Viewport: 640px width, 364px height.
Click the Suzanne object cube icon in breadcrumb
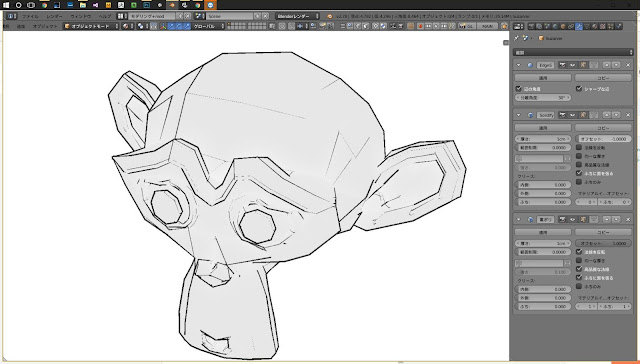point(541,38)
